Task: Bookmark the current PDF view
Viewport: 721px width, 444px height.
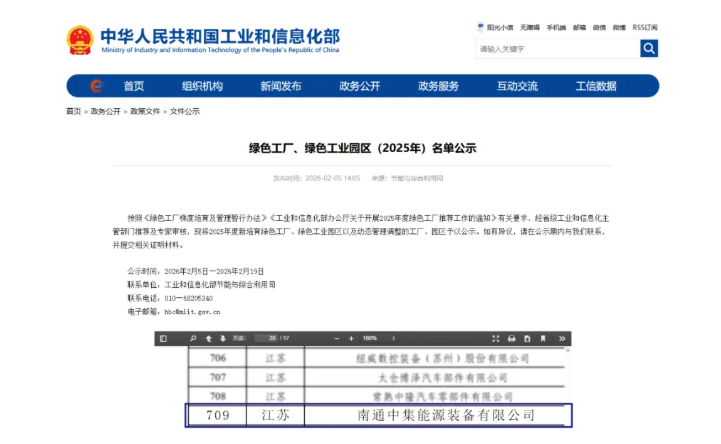Action: point(541,338)
